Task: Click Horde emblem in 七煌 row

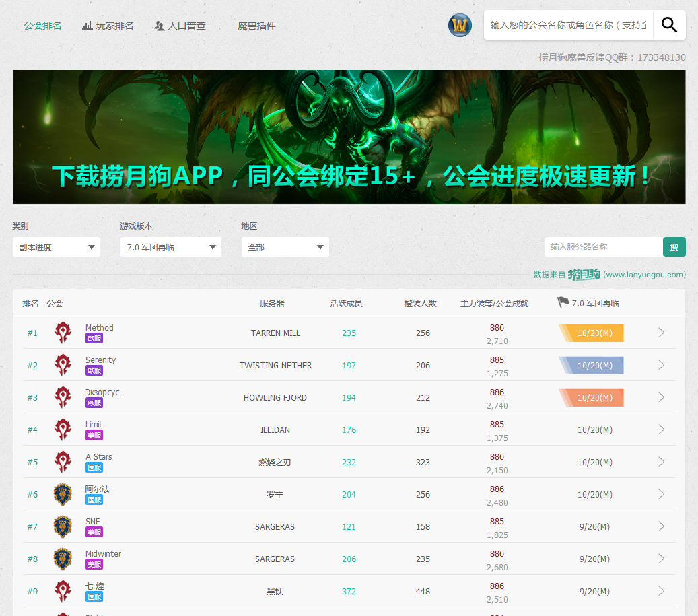Action: click(x=63, y=591)
